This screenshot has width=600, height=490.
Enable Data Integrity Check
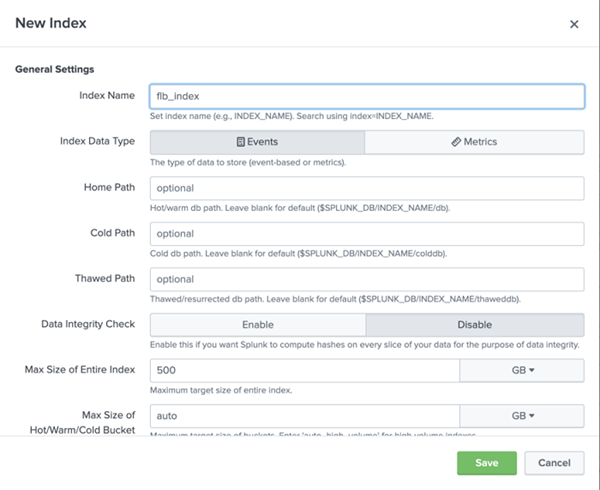pos(258,325)
